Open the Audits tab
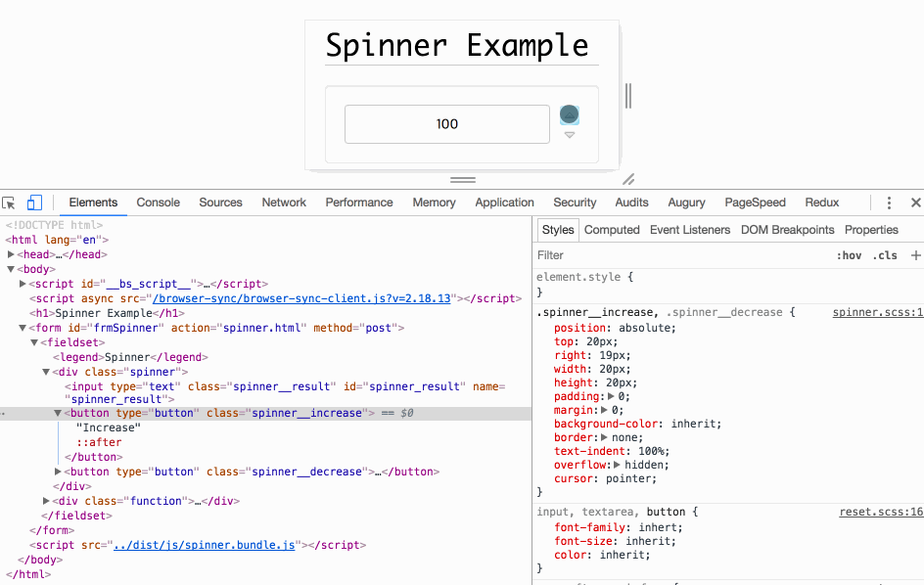Viewport: 924px width, 585px height. click(x=631, y=202)
